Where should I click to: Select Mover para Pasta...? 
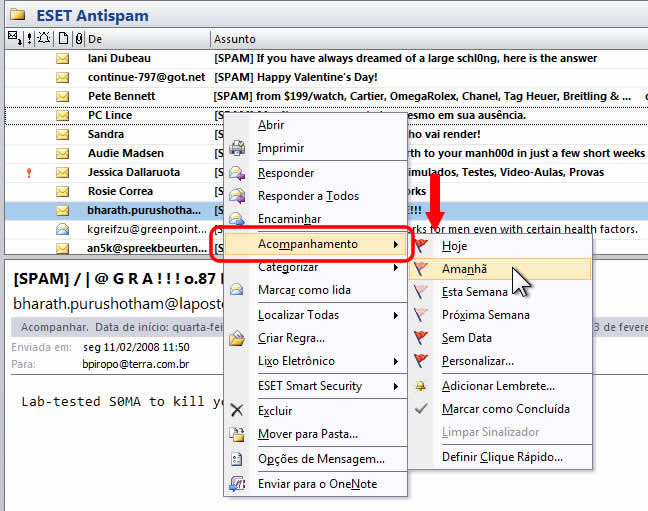pos(315,434)
